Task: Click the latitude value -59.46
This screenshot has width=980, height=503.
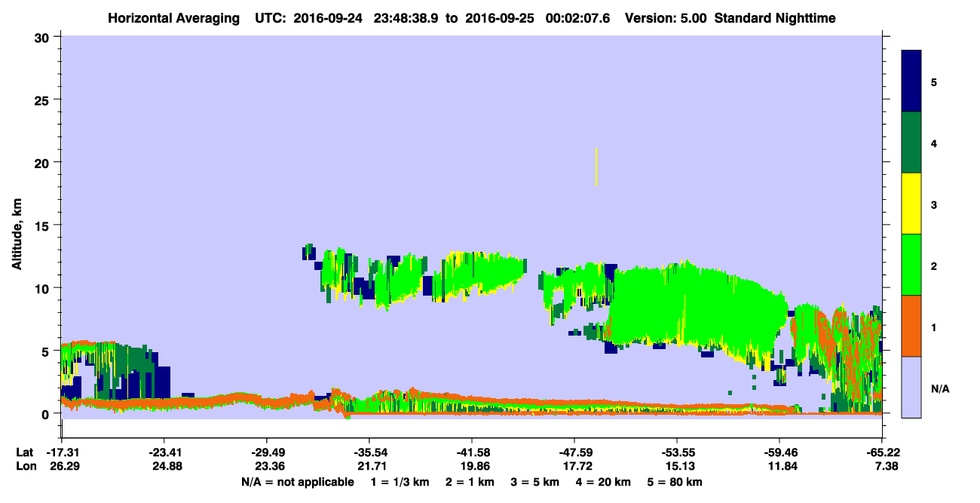Action: (x=779, y=452)
